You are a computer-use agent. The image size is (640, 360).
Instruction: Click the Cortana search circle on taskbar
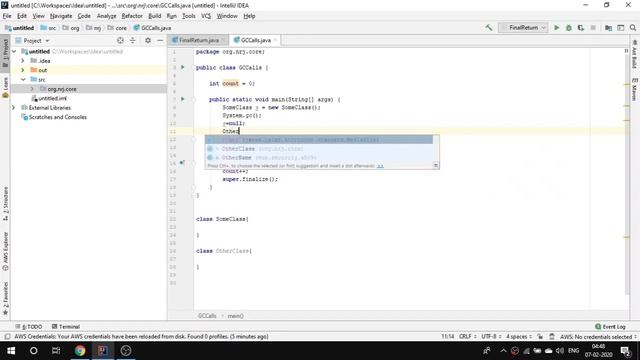pyautogui.click(x=33, y=351)
